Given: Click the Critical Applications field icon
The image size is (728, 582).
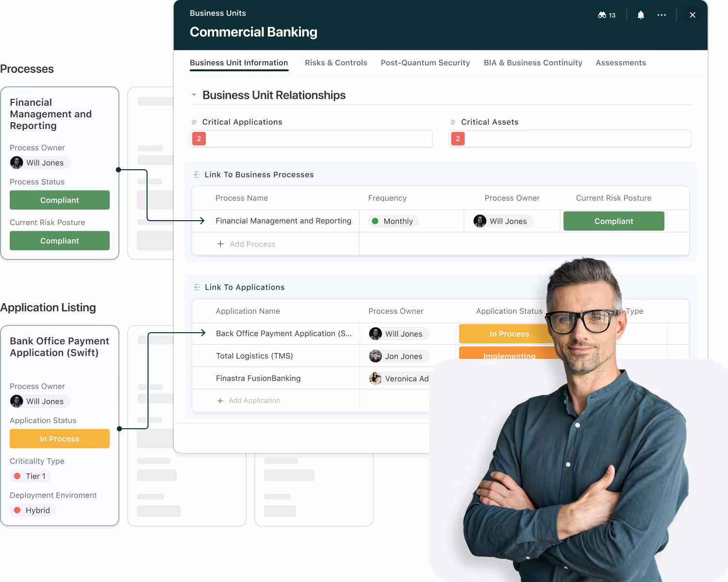Looking at the screenshot, I should (x=194, y=122).
